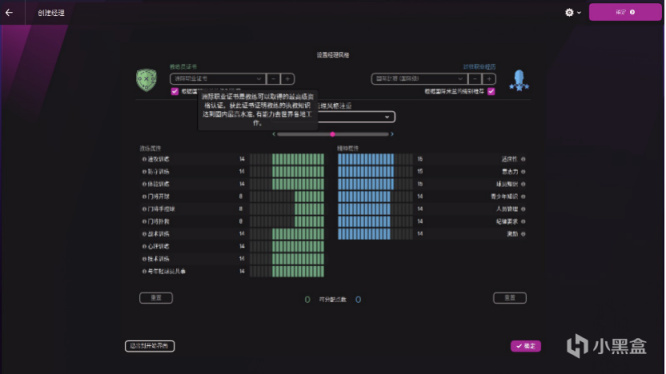The image size is (666, 374).
Task: Click the blue star player experience icon
Action: click(519, 81)
